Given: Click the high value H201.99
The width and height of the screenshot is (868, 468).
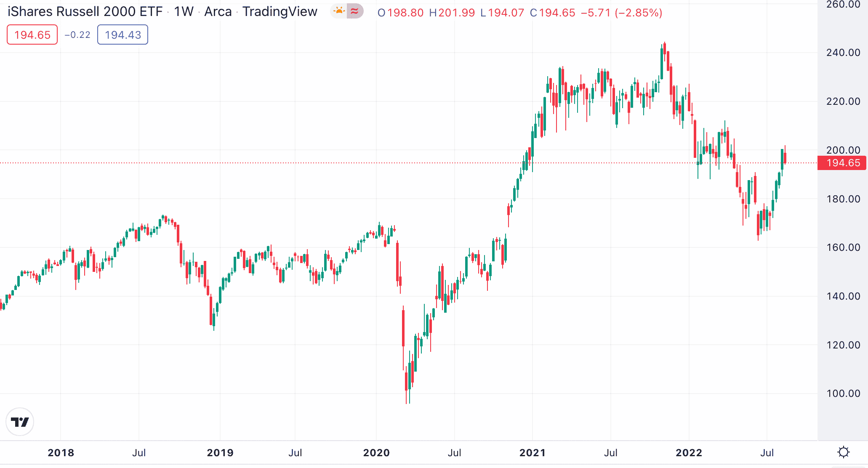Looking at the screenshot, I should click(x=452, y=13).
